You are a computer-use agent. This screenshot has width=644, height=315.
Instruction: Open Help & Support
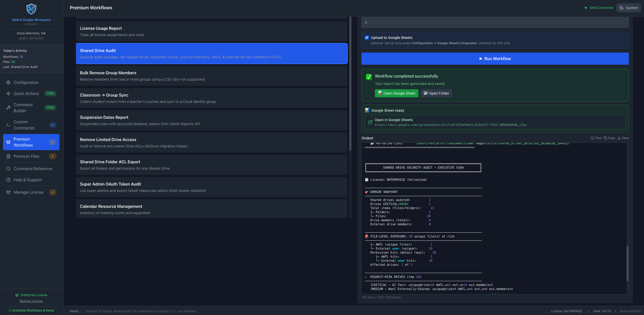(x=31, y=180)
